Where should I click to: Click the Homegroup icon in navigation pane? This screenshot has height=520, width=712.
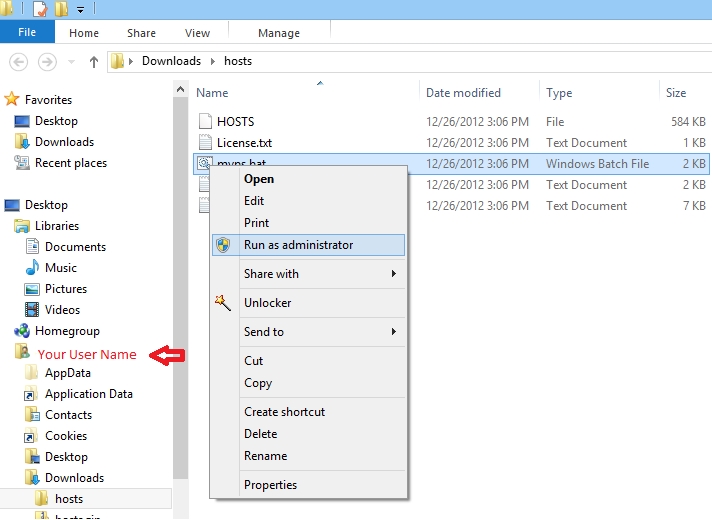pyautogui.click(x=22, y=331)
